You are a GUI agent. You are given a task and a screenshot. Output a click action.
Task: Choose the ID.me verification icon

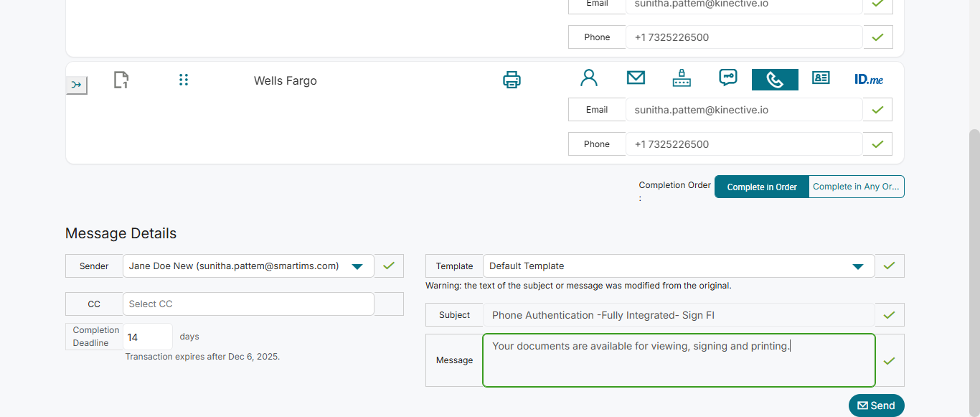pyautogui.click(x=869, y=79)
